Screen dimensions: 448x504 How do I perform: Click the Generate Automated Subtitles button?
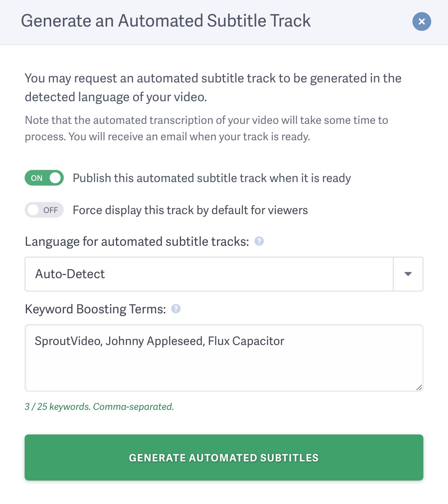pyautogui.click(x=224, y=458)
